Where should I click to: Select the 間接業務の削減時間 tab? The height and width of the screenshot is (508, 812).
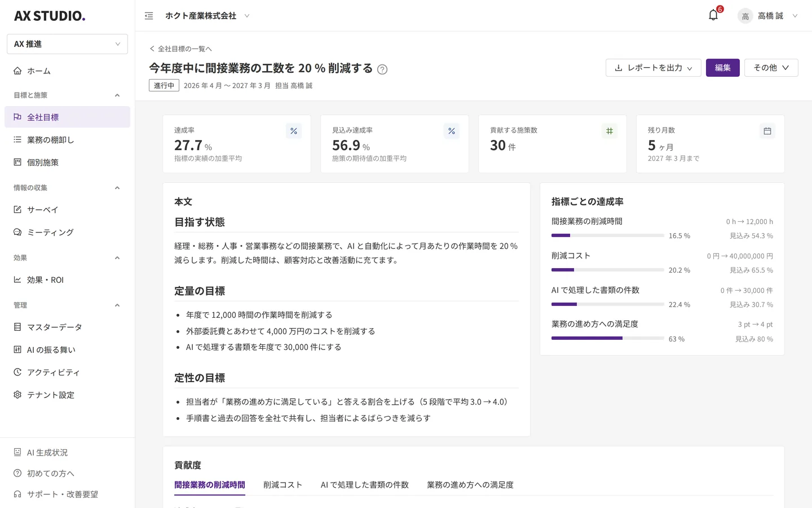(x=210, y=485)
